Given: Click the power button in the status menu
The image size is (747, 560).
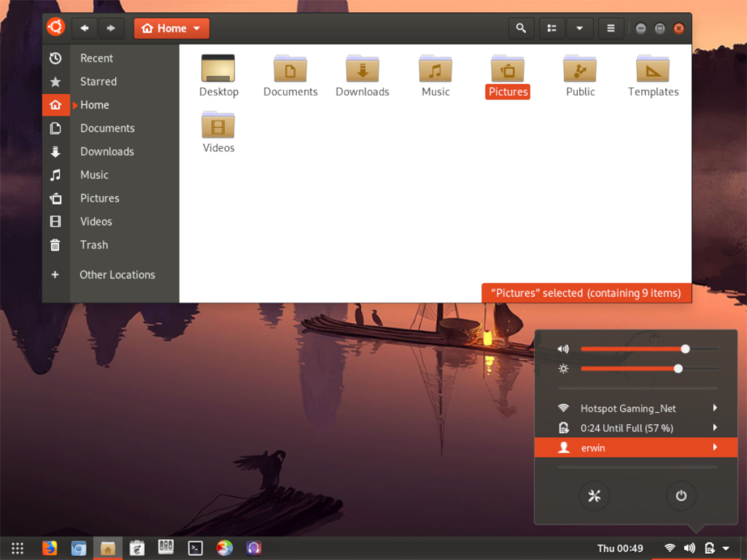Looking at the screenshot, I should (681, 496).
